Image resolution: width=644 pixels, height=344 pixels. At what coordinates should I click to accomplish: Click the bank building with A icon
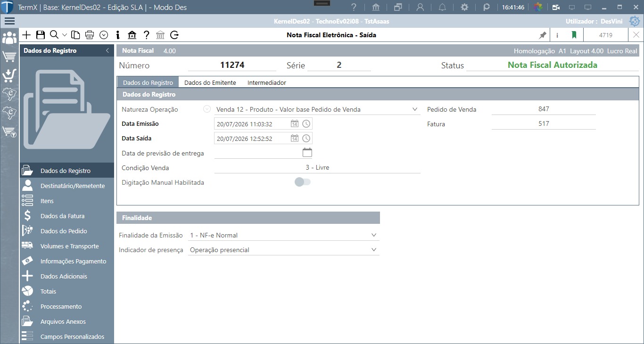point(132,35)
